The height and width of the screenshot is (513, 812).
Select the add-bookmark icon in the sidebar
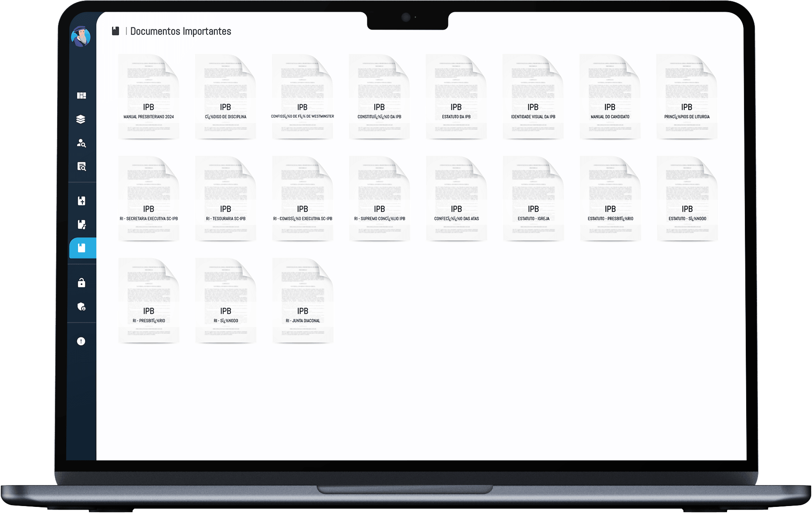pos(82,201)
